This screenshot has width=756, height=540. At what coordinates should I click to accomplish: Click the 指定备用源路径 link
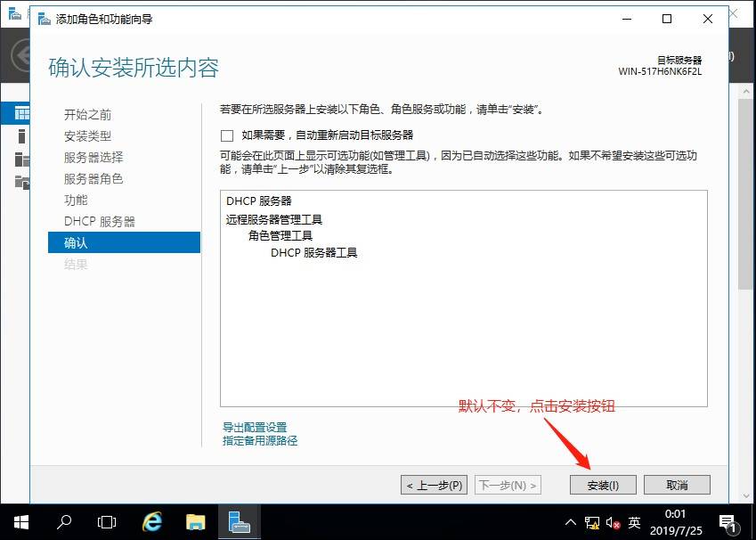260,440
